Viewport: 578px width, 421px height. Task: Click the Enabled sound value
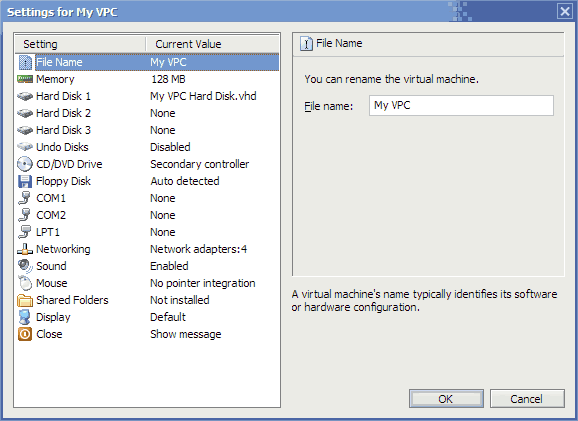point(169,266)
